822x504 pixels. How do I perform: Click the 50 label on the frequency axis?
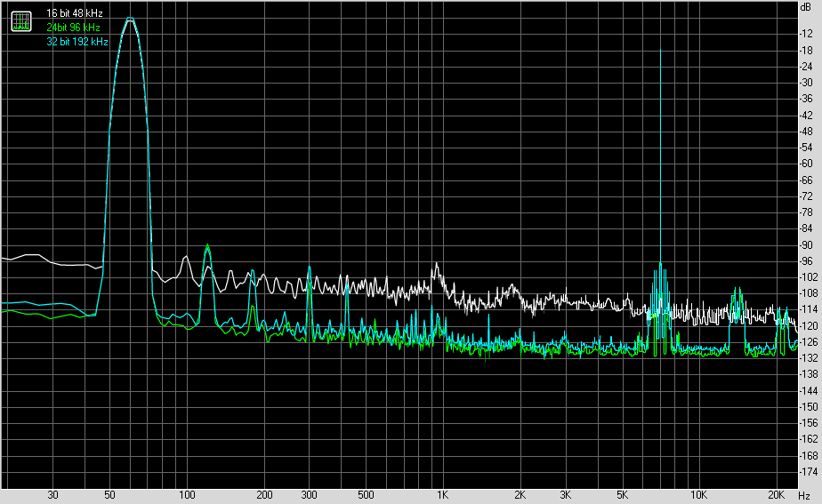pos(109,495)
